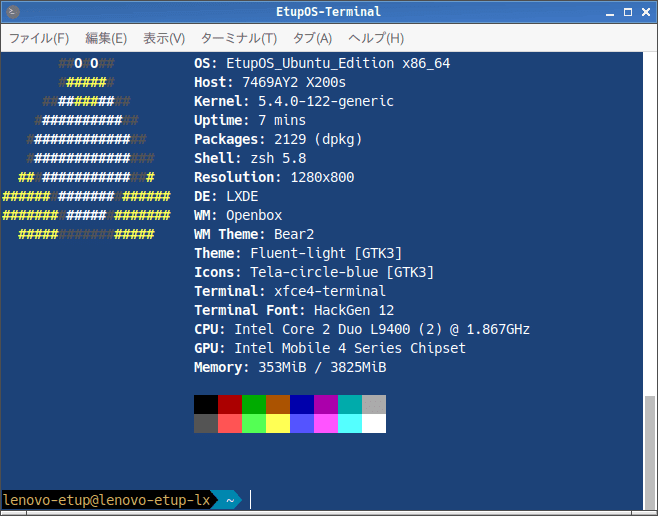Click the Shell value 'zsh 5.8'

[x=278, y=158]
